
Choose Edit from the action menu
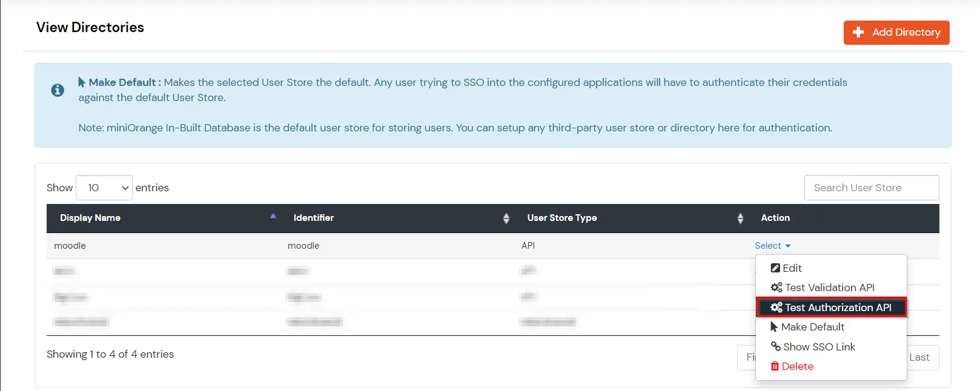(x=831, y=268)
